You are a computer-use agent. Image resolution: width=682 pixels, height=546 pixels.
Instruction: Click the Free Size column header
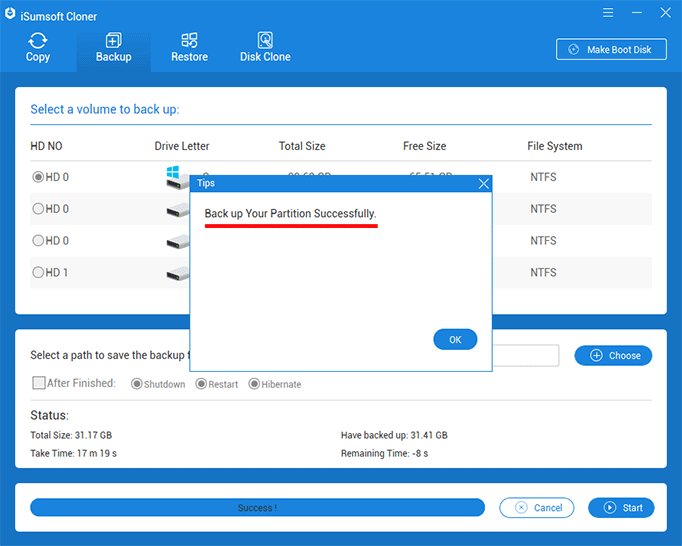click(425, 146)
